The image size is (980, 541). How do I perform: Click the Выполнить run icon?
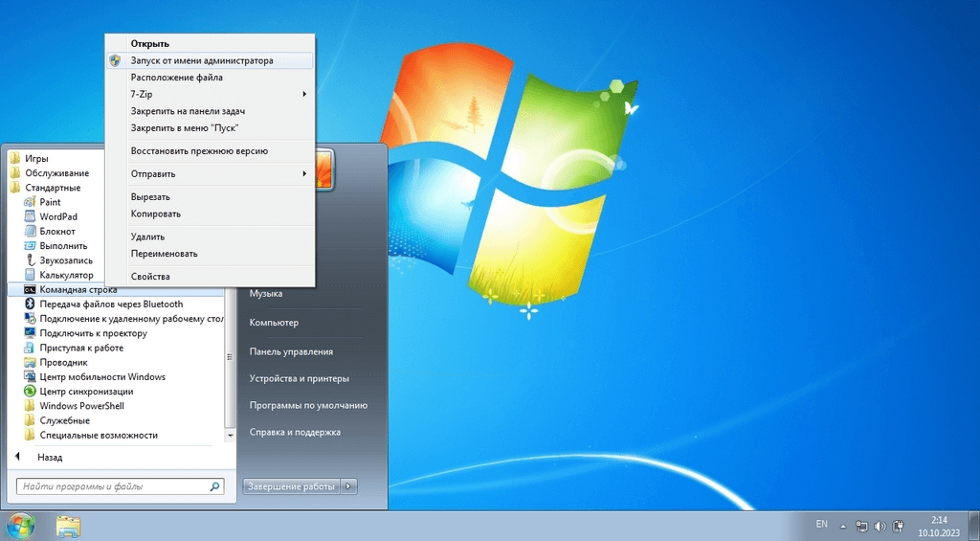coord(30,246)
